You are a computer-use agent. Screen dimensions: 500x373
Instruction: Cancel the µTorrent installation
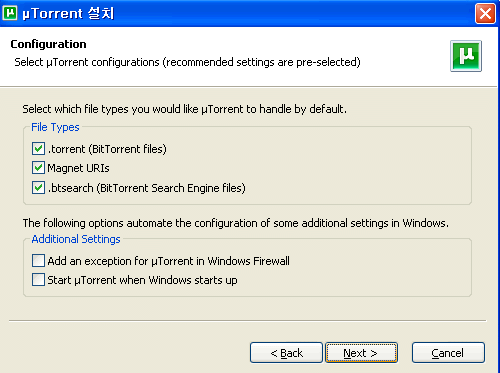point(448,353)
